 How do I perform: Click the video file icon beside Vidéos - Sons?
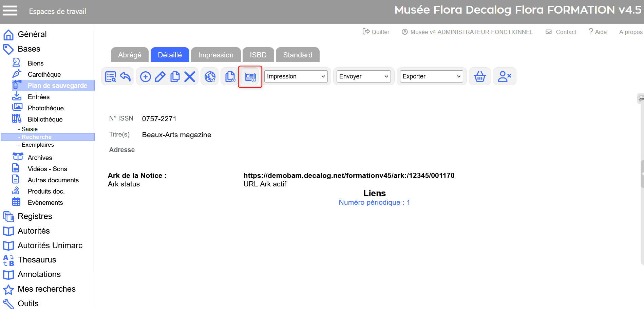point(16,168)
